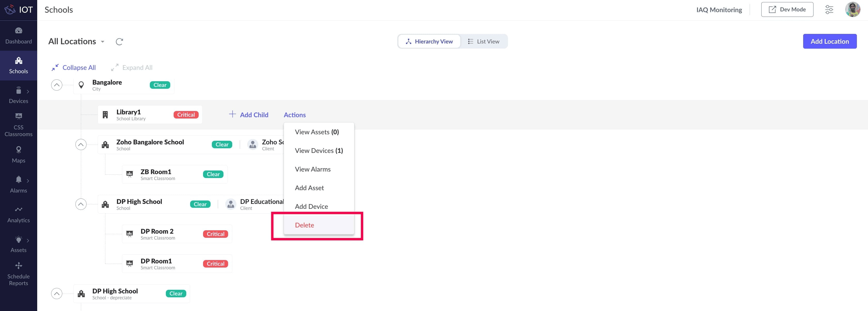
Task: Collapse the Zoho Bangalore School node
Action: [x=81, y=145]
